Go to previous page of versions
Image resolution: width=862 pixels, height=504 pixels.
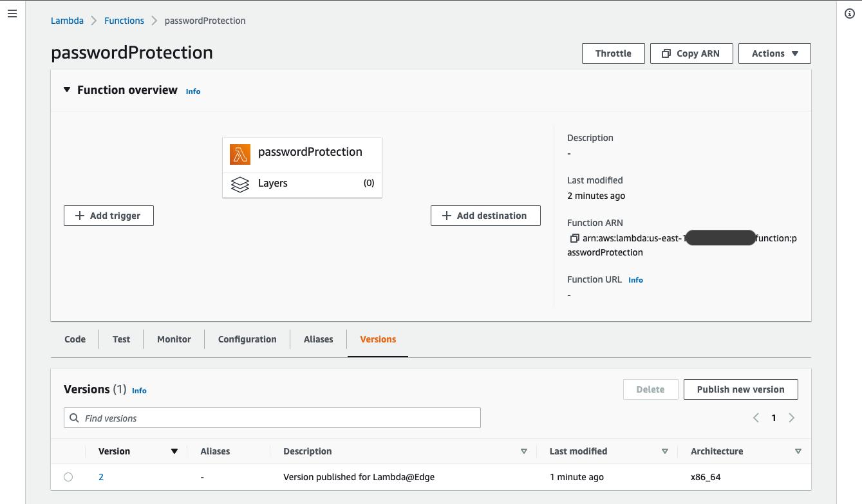coord(756,418)
